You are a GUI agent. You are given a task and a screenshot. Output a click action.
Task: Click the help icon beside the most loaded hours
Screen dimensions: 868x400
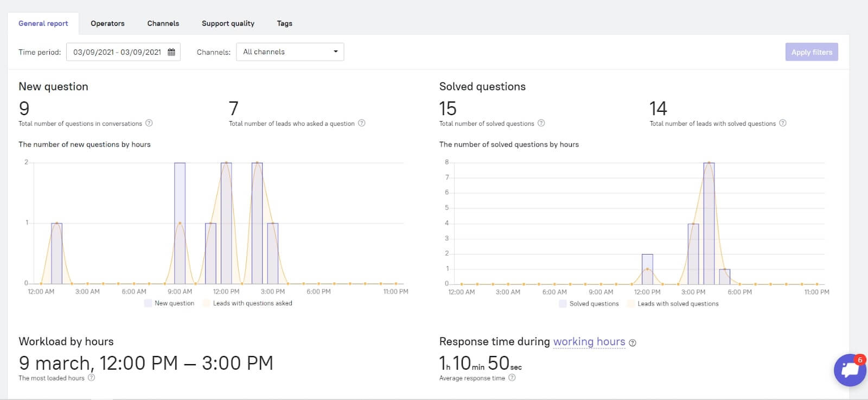(x=92, y=378)
